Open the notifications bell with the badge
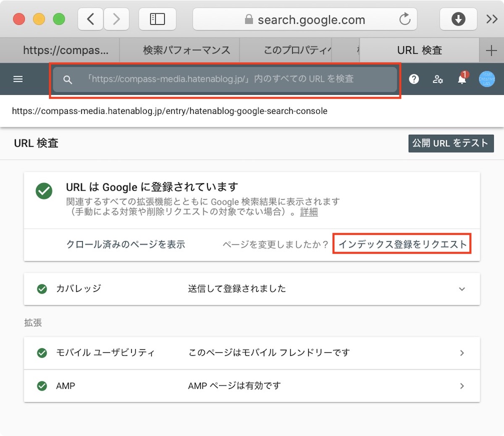 462,79
